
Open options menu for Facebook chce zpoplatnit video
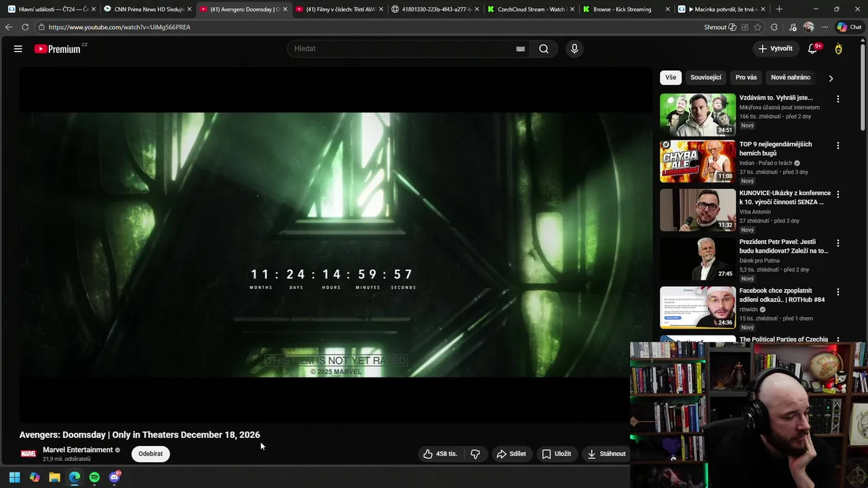pos(838,292)
